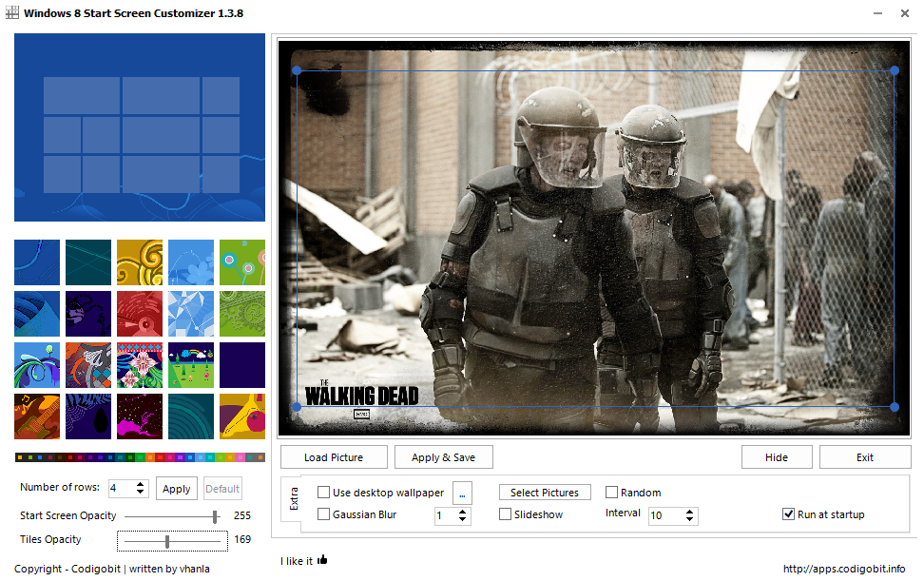Focus the Interval value field
Image resolution: width=924 pixels, height=581 pixels.
[666, 515]
